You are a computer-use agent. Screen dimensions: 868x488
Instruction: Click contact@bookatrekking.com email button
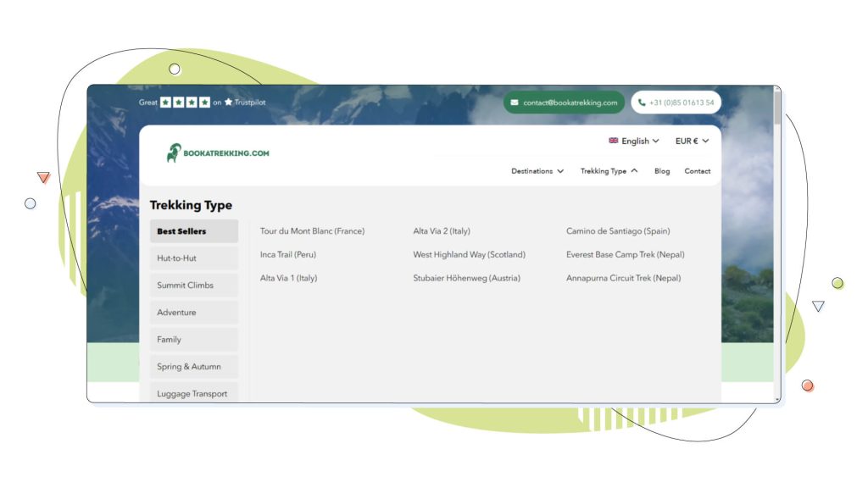coord(564,103)
